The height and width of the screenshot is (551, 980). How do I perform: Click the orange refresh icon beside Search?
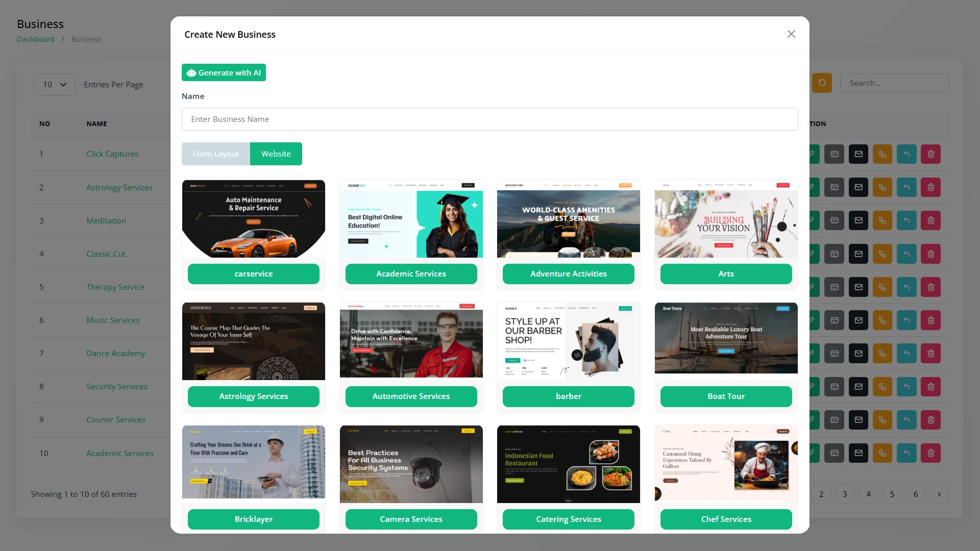pyautogui.click(x=822, y=83)
